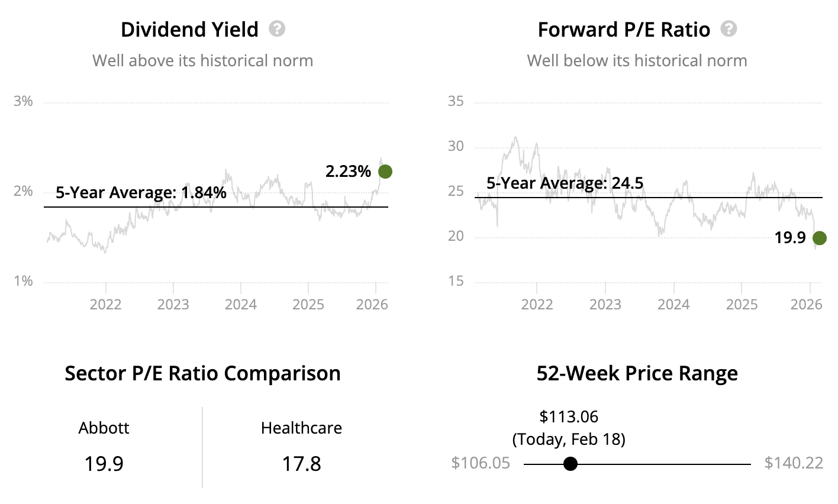The height and width of the screenshot is (504, 838).
Task: Click the Forward P/E Ratio chart title
Action: pyautogui.click(x=624, y=30)
